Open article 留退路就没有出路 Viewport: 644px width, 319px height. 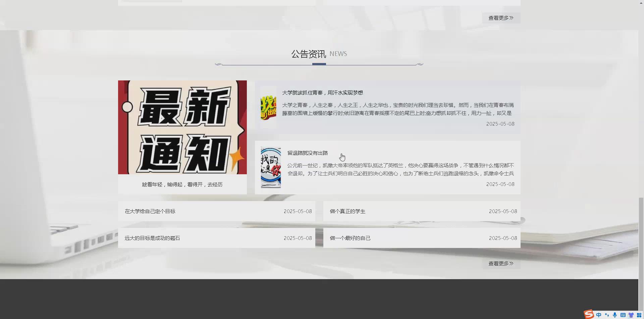coord(307,152)
